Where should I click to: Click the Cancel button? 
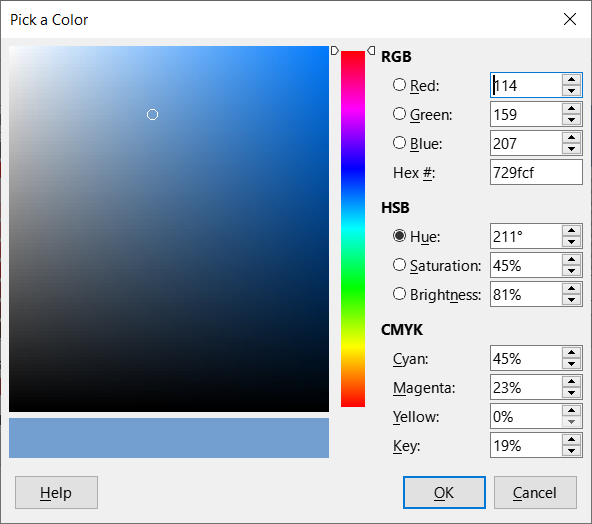click(x=535, y=492)
